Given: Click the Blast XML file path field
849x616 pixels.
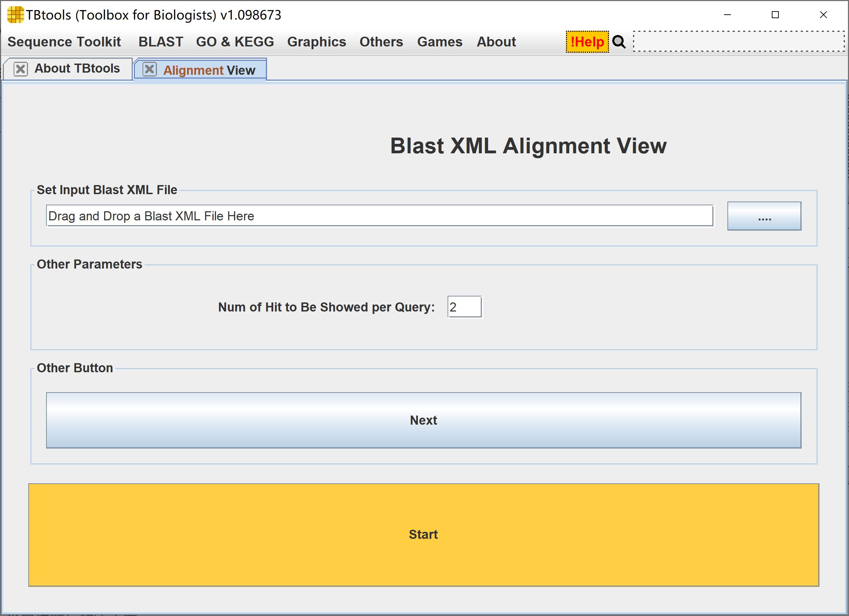Looking at the screenshot, I should pyautogui.click(x=379, y=216).
